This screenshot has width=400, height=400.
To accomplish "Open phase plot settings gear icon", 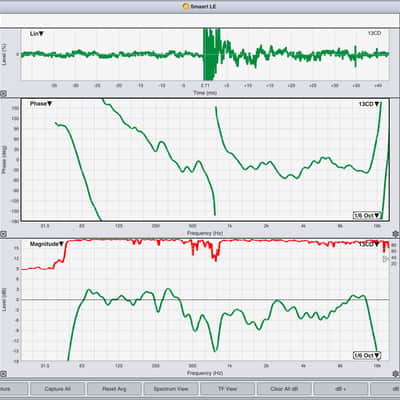I will (x=396, y=233).
